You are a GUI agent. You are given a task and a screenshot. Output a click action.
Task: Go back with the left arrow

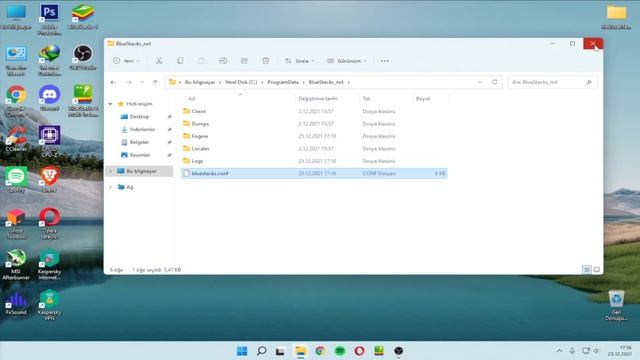[x=113, y=82]
